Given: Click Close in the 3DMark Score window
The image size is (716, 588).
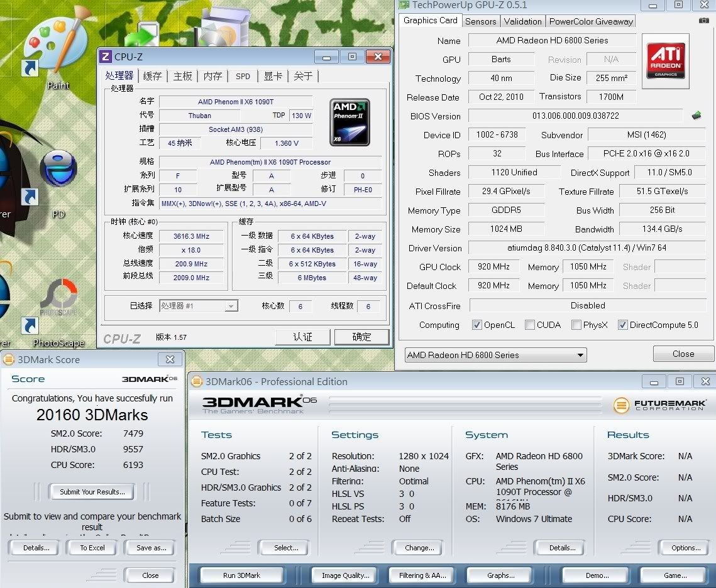Looking at the screenshot, I should tap(150, 575).
